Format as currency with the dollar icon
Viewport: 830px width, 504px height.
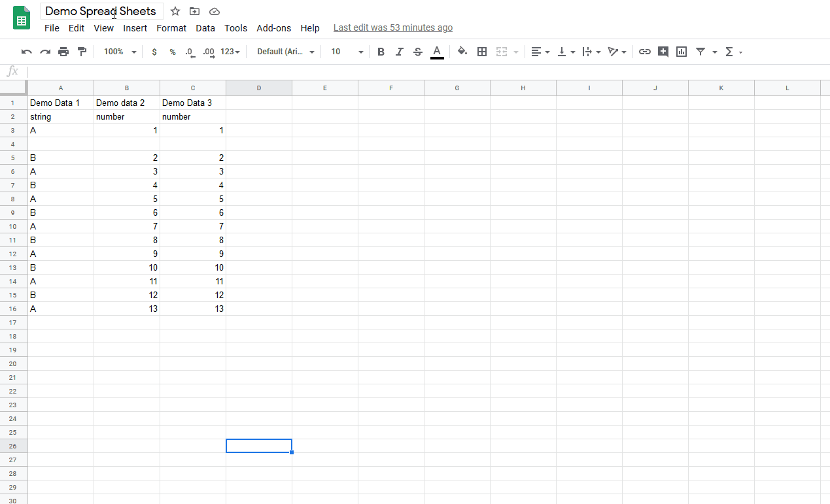point(154,52)
